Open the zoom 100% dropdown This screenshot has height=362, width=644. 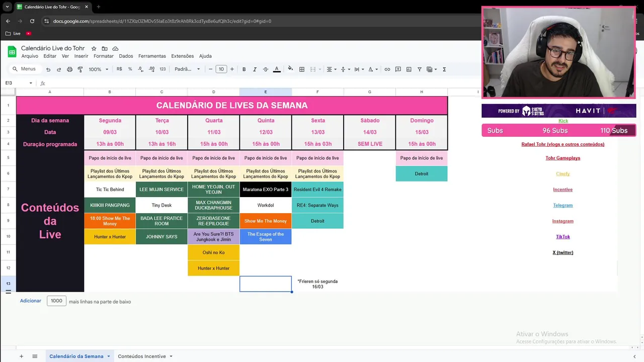tap(98, 69)
